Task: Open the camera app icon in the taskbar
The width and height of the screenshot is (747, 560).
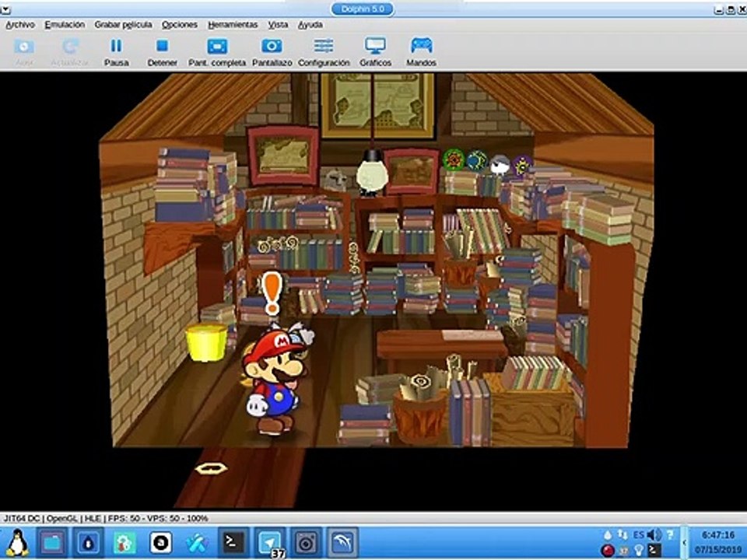Action: coord(306,542)
